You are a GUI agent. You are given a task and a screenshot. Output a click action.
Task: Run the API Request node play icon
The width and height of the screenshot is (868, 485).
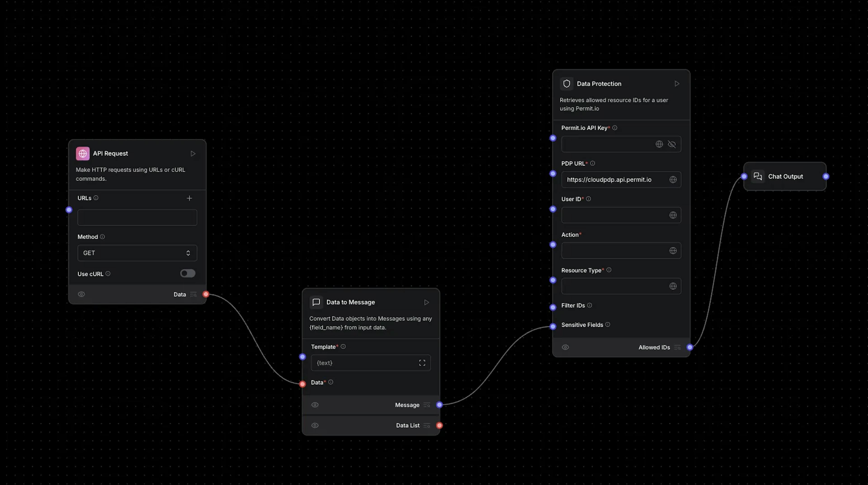(193, 154)
